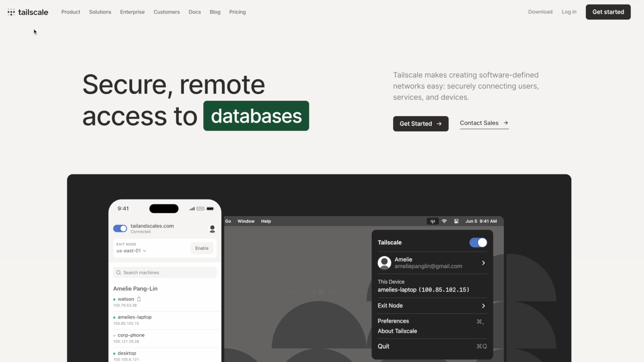
Task: Open the Product menu
Action: tap(71, 12)
